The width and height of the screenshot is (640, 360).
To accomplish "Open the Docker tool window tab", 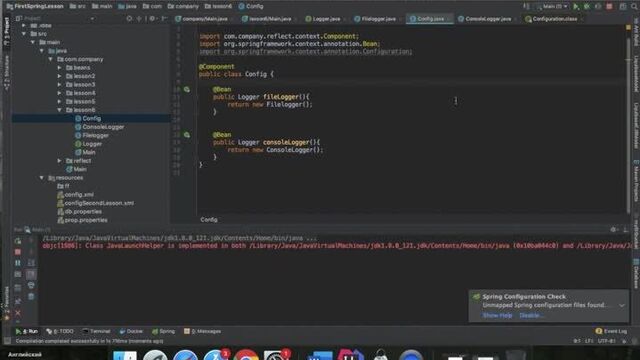I will pyautogui.click(x=131, y=331).
